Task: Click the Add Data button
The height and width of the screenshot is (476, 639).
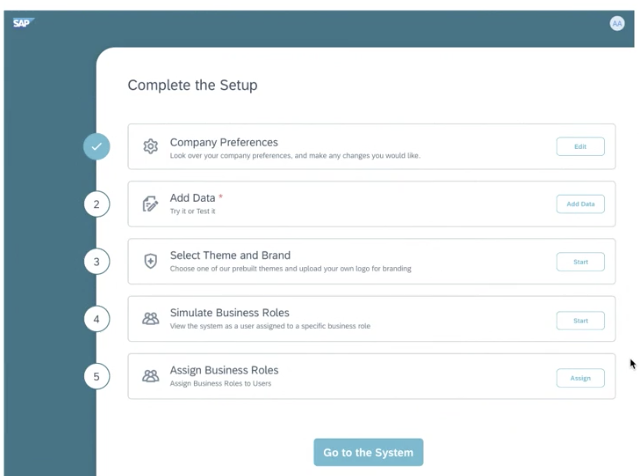Action: coord(580,204)
